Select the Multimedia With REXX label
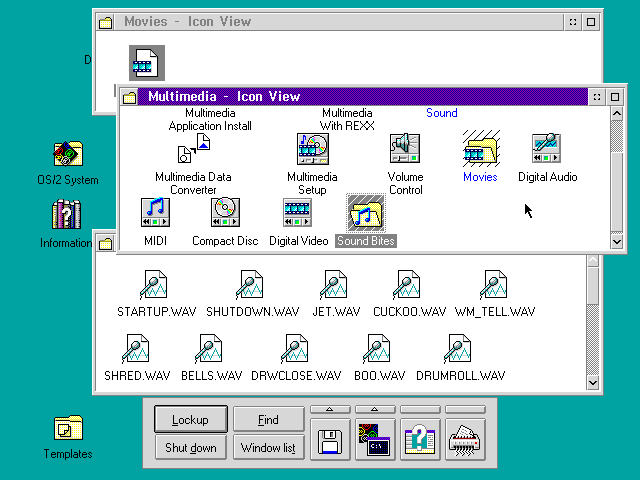The width and height of the screenshot is (640, 480). click(x=347, y=119)
